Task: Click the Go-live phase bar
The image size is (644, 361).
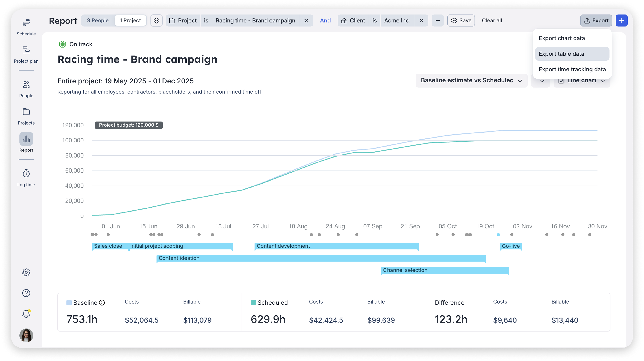Action: pos(510,246)
